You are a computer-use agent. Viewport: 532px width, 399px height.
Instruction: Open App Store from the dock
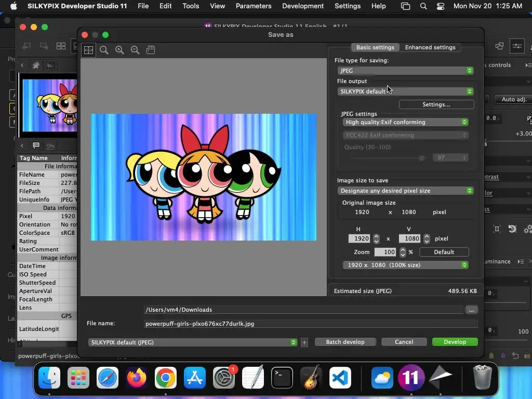point(195,378)
